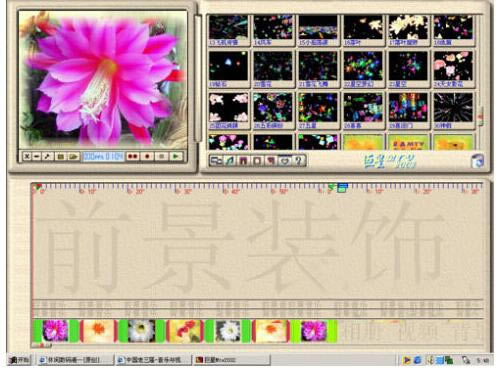
Task: Click the Start button on the taskbar
Action: coord(20,360)
